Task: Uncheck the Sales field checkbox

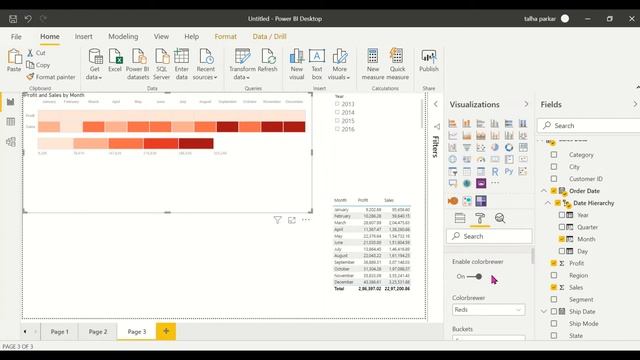Action: [x=554, y=287]
